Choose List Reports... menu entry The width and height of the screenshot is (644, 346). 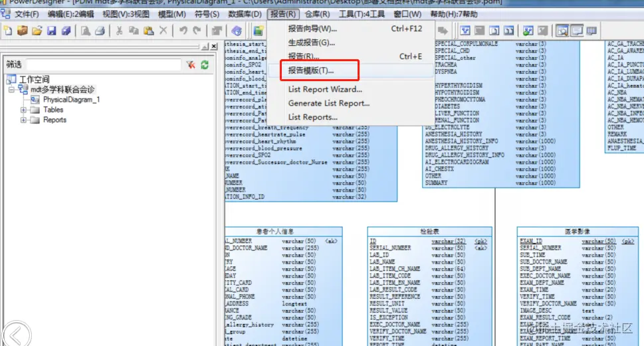click(351, 117)
